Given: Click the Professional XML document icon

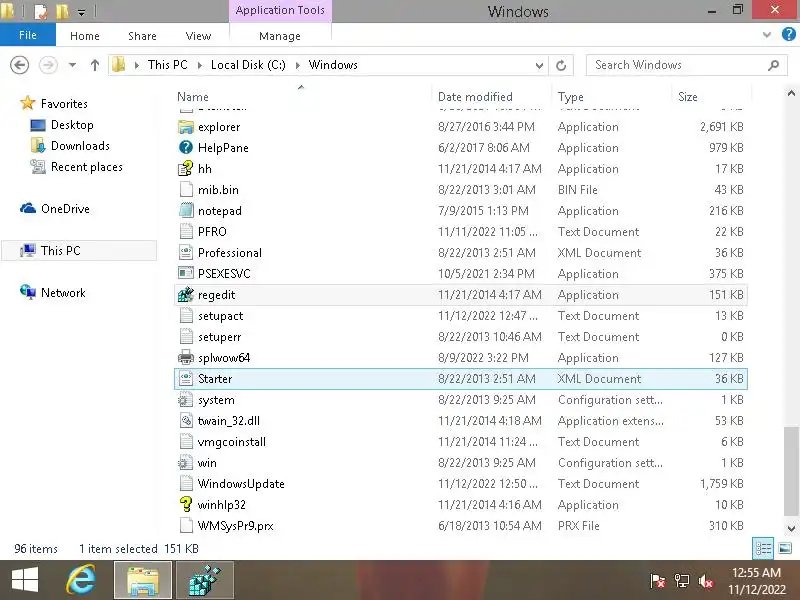Looking at the screenshot, I should [186, 252].
